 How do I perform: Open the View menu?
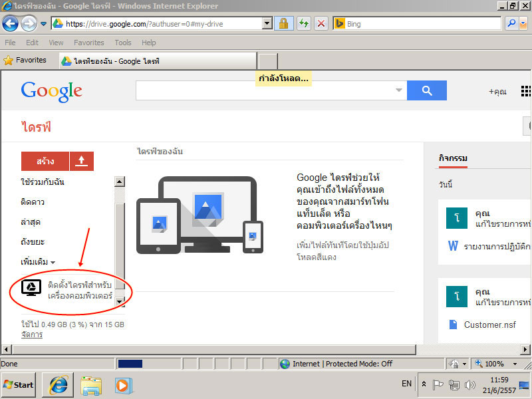pyautogui.click(x=56, y=43)
